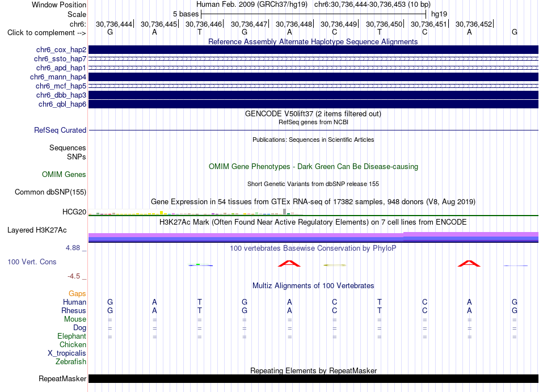Click the chr6_mann_hap4 solid alignment bar

pyautogui.click(x=313, y=77)
